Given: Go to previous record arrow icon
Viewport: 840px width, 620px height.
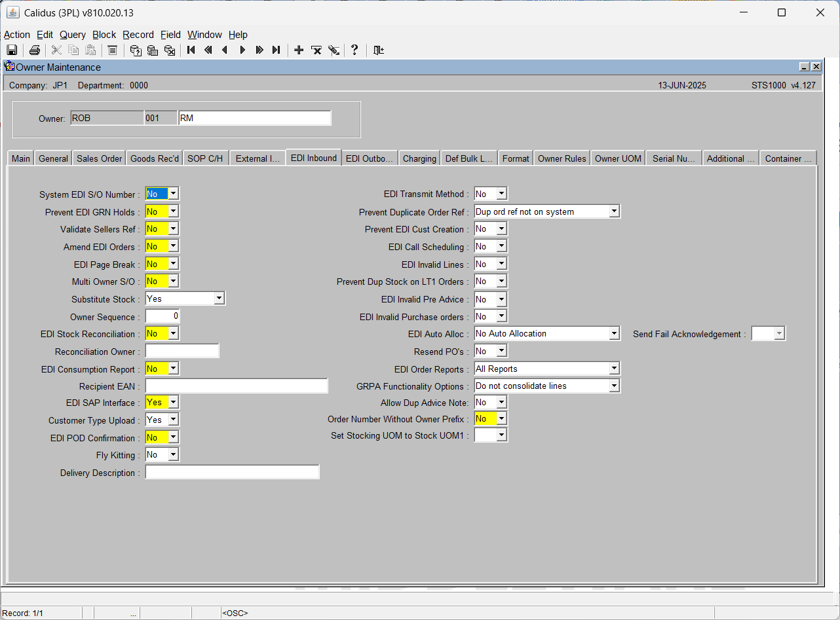Looking at the screenshot, I should [225, 50].
